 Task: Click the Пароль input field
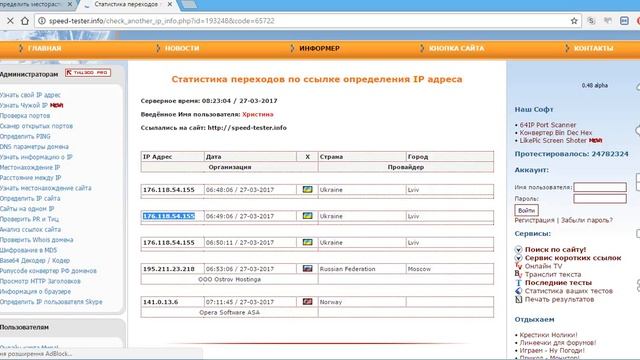tap(600, 198)
